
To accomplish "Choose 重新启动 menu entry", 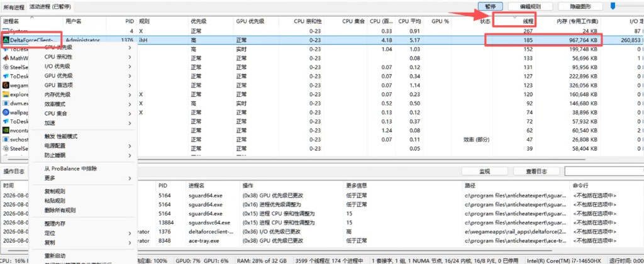I will pyautogui.click(x=82, y=255).
